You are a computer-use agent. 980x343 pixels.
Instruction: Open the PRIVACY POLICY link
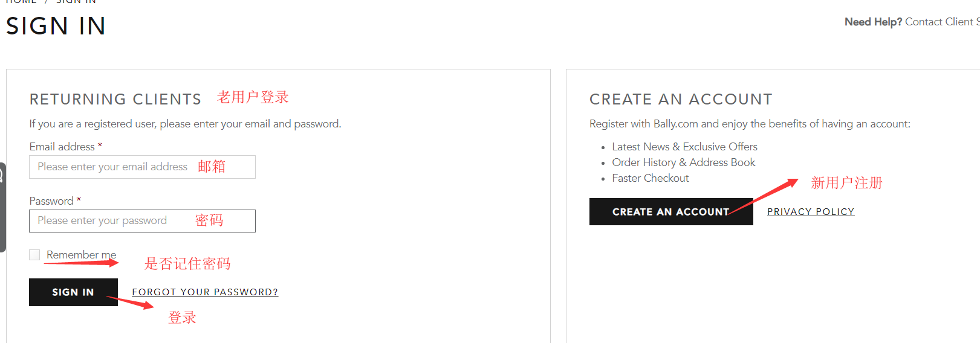(811, 212)
